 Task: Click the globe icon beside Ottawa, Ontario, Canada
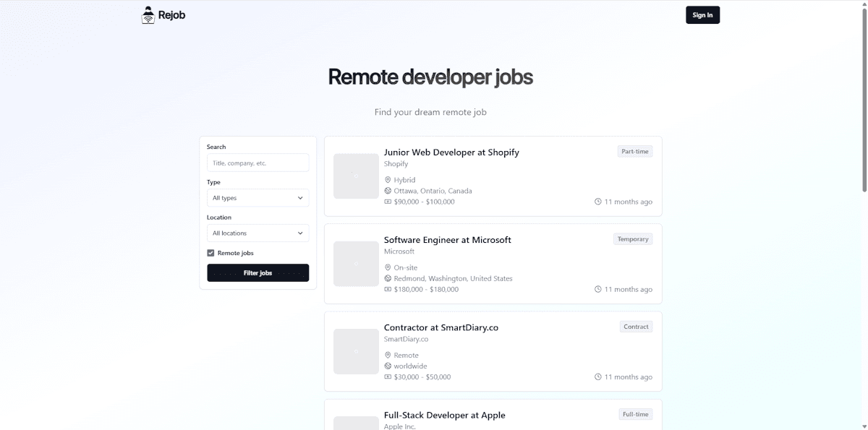[388, 191]
